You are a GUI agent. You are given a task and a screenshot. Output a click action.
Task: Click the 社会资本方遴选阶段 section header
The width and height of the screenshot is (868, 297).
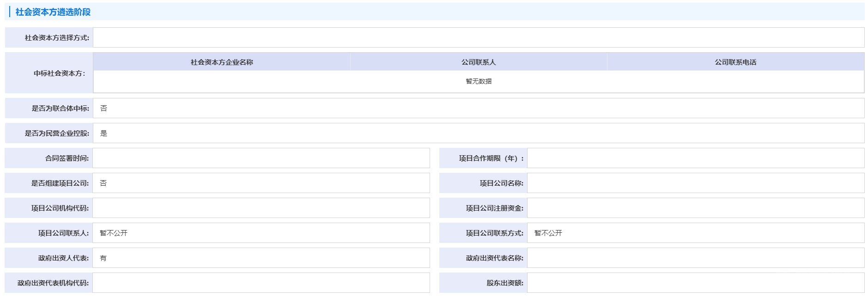(53, 12)
